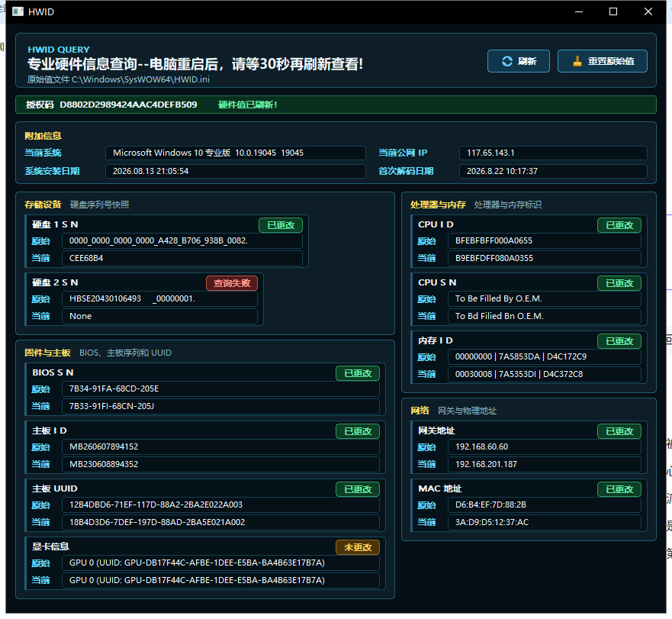
Task: Click 主板 UUID current value 18B4D3D6-7DEF-197D
Action: coord(220,522)
